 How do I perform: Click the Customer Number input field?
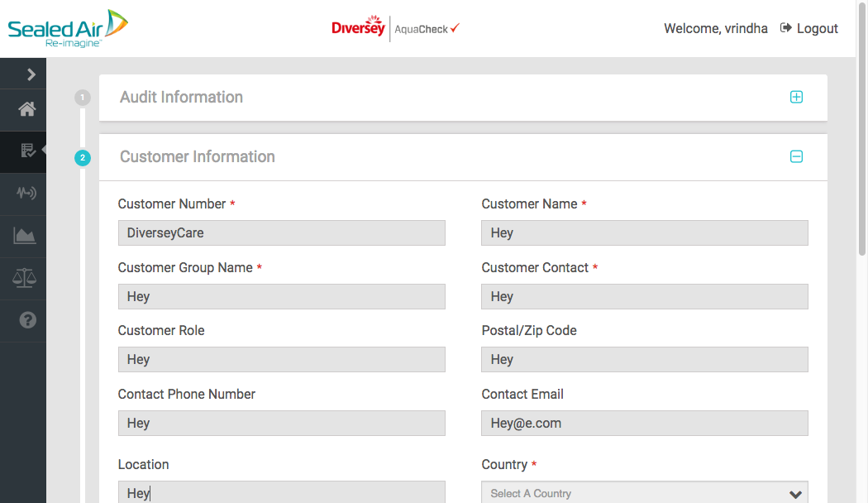pos(281,233)
